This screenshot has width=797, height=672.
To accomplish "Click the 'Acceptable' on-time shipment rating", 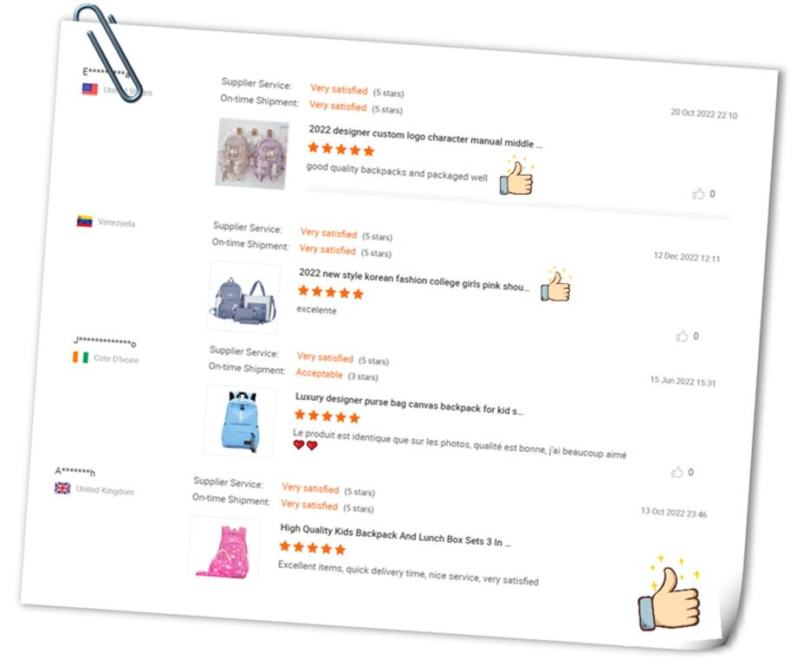I will tap(319, 373).
